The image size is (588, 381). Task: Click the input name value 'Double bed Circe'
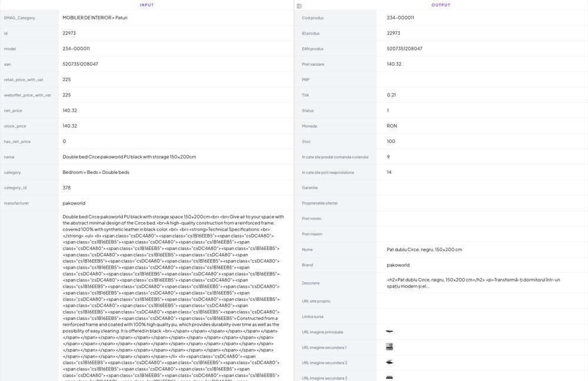coord(129,157)
